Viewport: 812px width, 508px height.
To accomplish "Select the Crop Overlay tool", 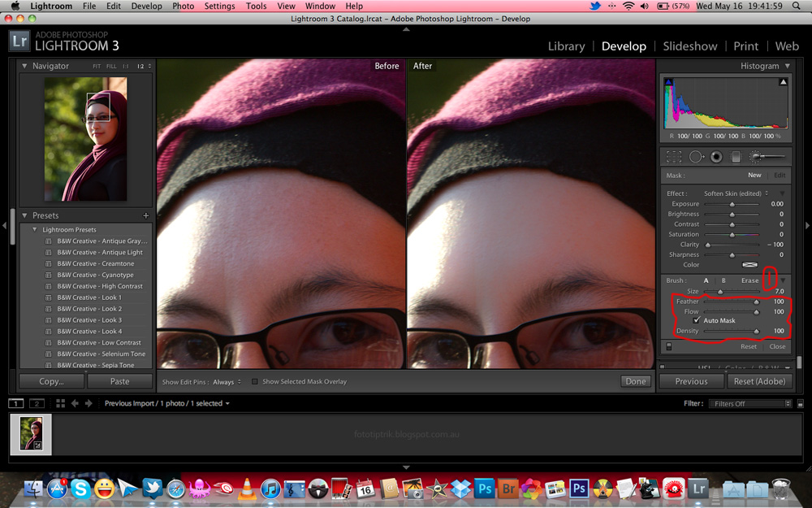I will click(x=674, y=157).
